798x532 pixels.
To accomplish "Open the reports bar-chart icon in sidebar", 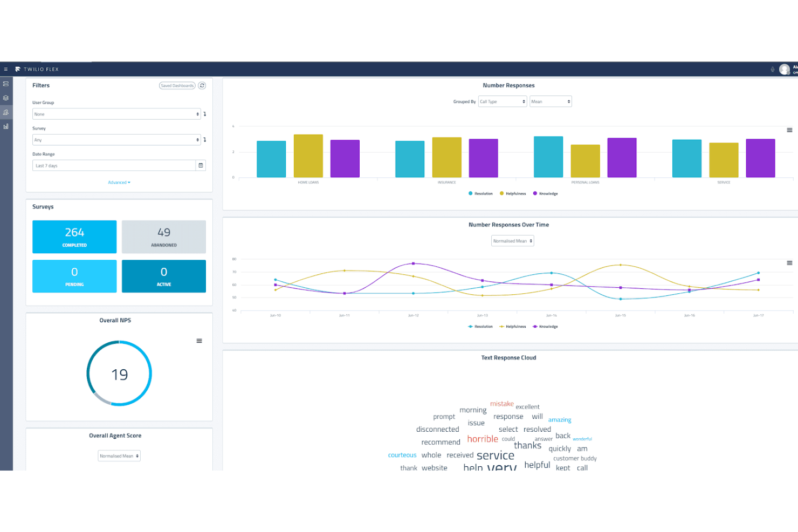I will click(x=6, y=126).
